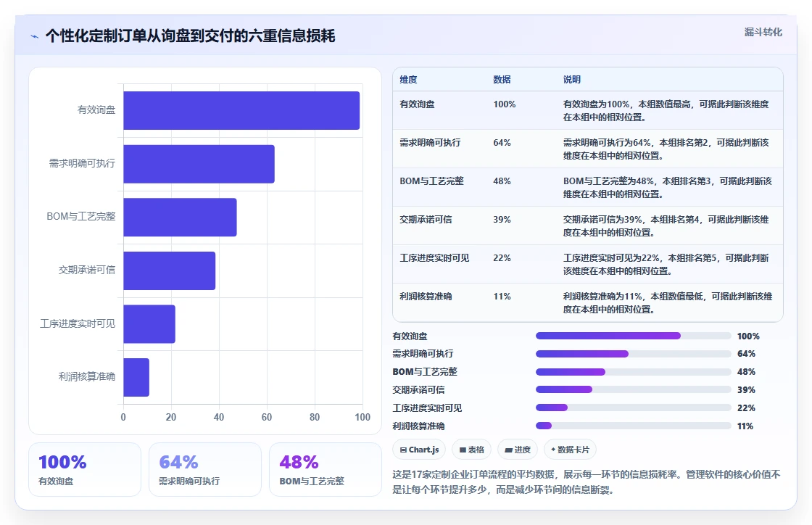Click the 48% table data cell
The width and height of the screenshot is (812, 525).
(x=502, y=181)
